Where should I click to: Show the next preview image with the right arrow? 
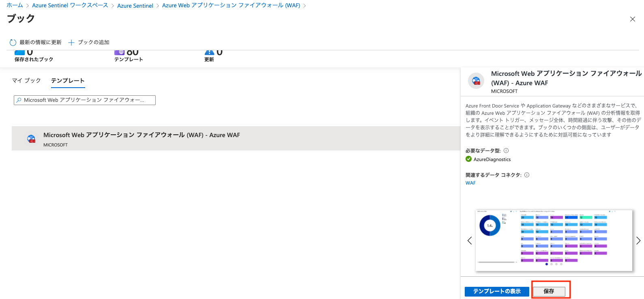coord(638,241)
